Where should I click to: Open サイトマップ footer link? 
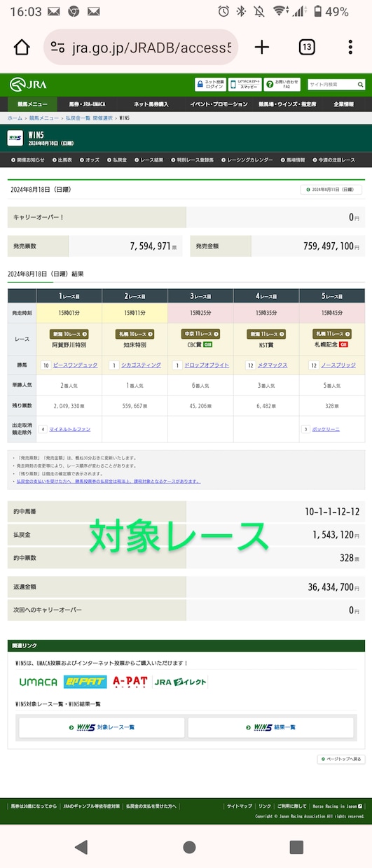(x=239, y=806)
